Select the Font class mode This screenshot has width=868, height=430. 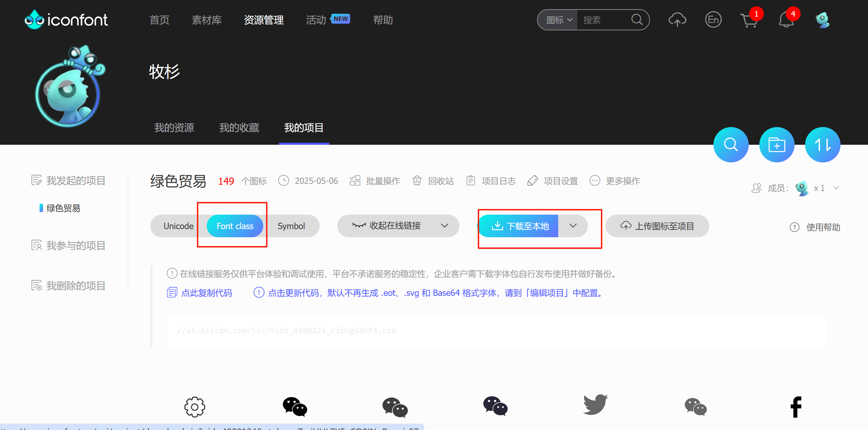coord(235,226)
